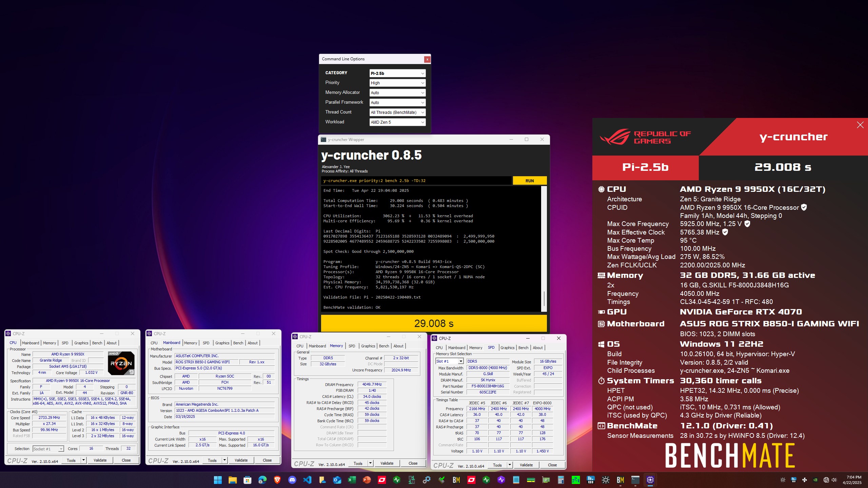The width and height of the screenshot is (868, 488).
Task: Click the part number F5-8000J3848H16G in CPU-Z
Action: [488, 386]
